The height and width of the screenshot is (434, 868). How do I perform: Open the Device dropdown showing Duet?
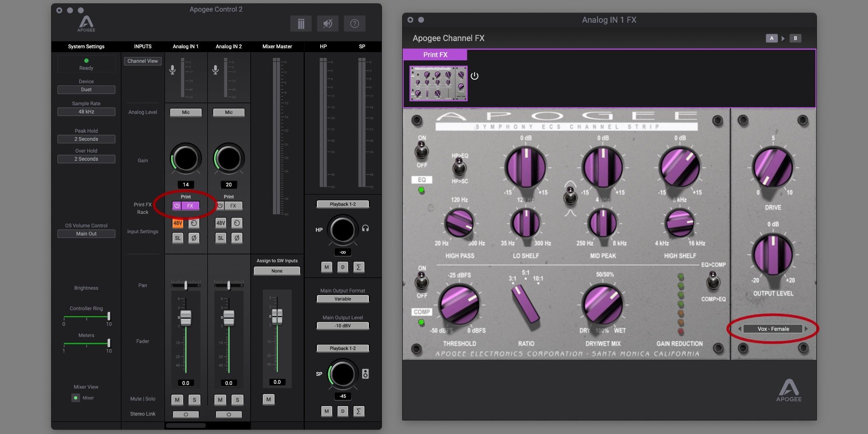(x=86, y=90)
